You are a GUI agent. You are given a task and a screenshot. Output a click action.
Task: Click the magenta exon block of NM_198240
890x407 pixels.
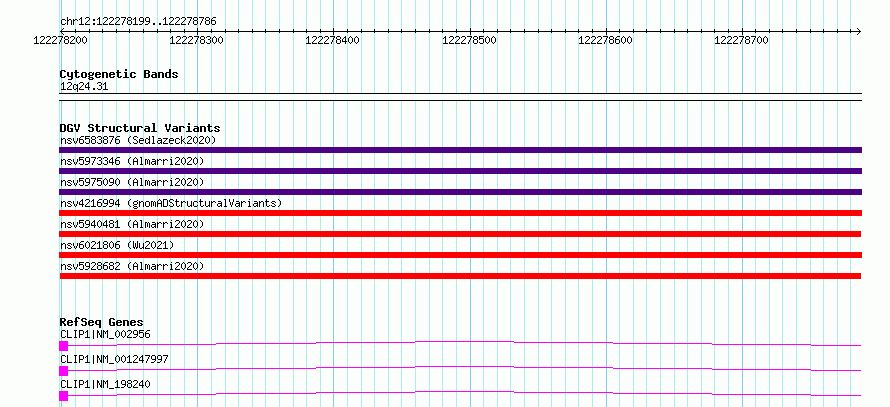pyautogui.click(x=64, y=396)
